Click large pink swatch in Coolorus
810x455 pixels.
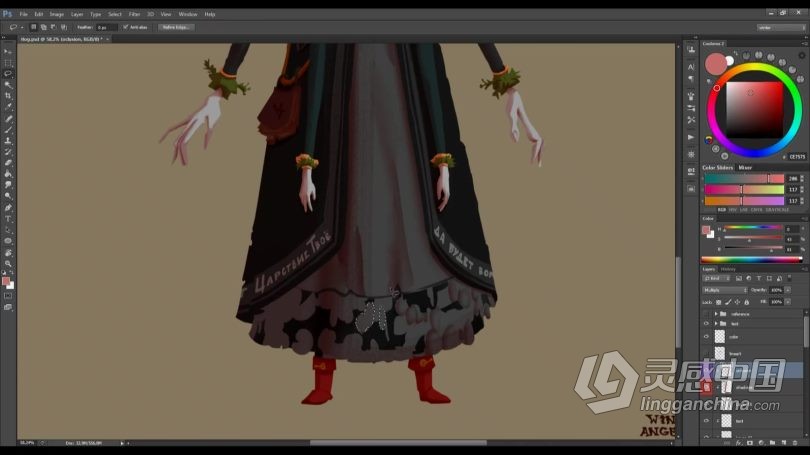[715, 64]
